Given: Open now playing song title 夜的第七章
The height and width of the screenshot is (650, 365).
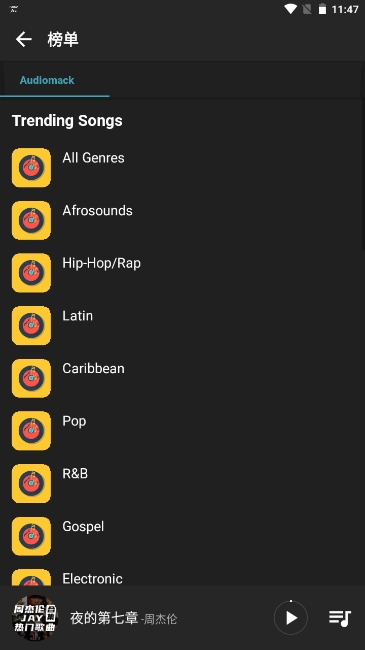Looking at the screenshot, I should click(104, 618).
